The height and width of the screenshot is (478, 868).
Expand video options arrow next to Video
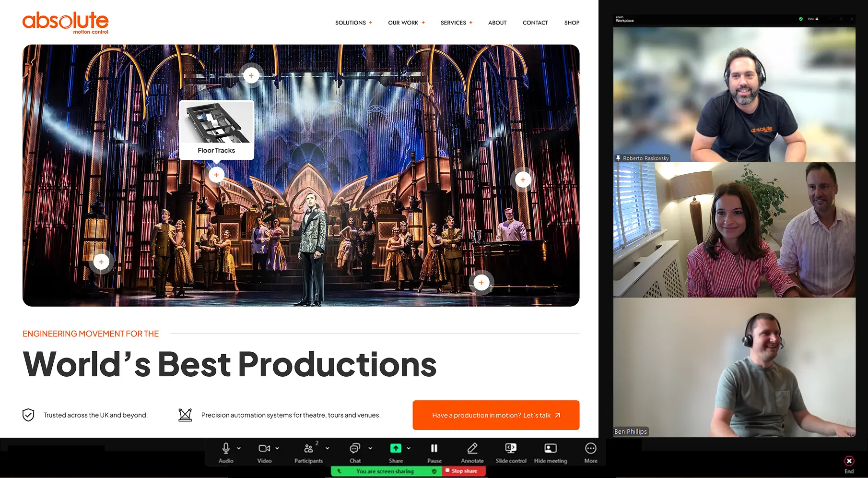tap(277, 448)
